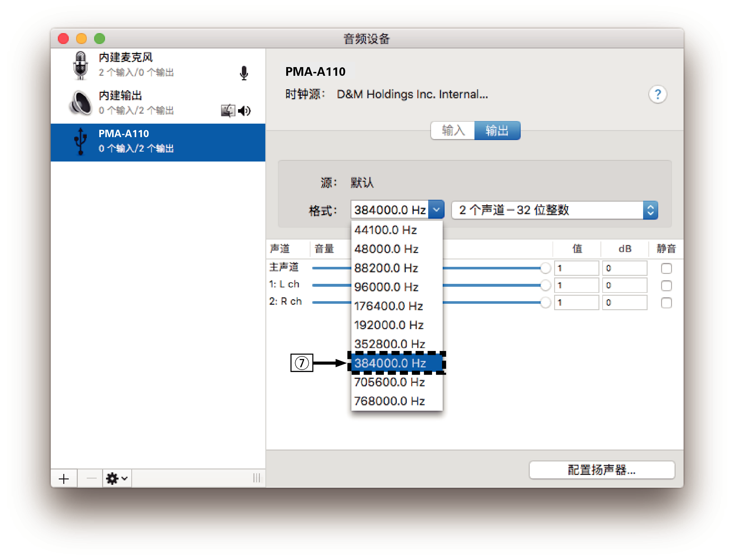Click the built-in output speaker icon
Image resolution: width=734 pixels, height=560 pixels.
(80, 103)
